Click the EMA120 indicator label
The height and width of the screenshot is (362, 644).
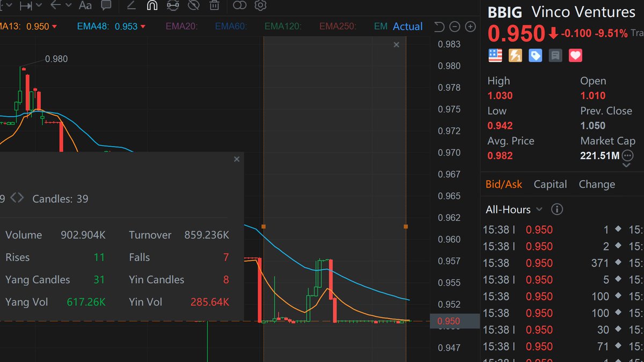pyautogui.click(x=283, y=26)
